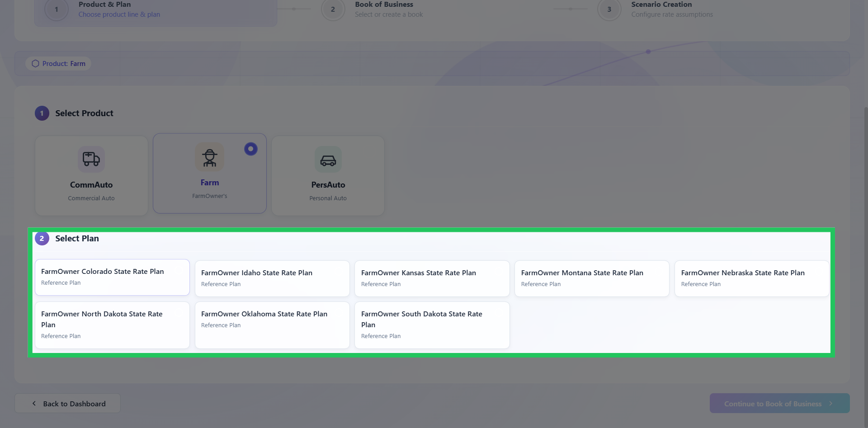
Task: Click the Select or create a book text
Action: click(389, 14)
